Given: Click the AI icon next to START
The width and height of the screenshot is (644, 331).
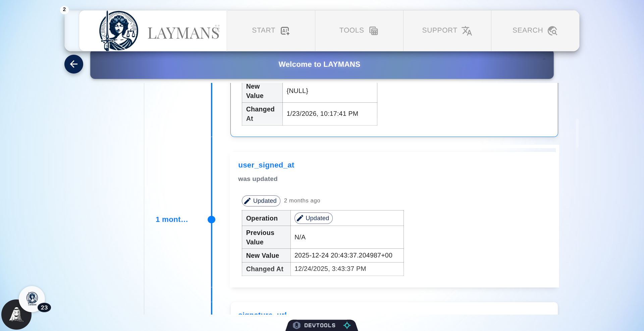Looking at the screenshot, I should pos(285,31).
